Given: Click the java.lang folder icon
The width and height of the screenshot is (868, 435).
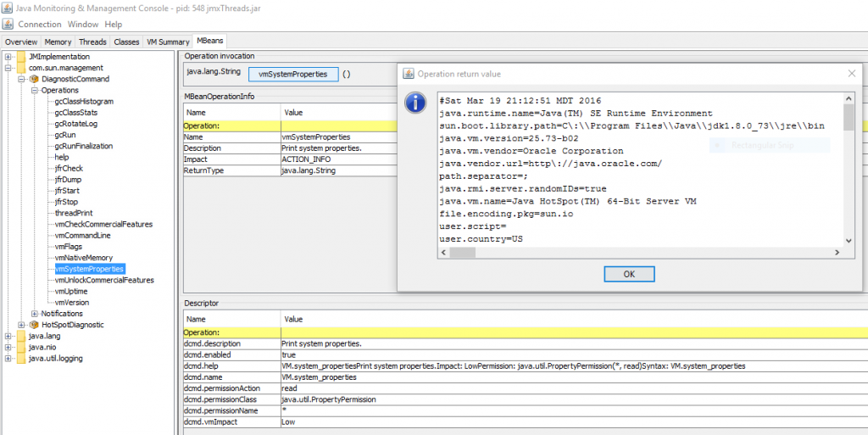Looking at the screenshot, I should pos(21,336).
